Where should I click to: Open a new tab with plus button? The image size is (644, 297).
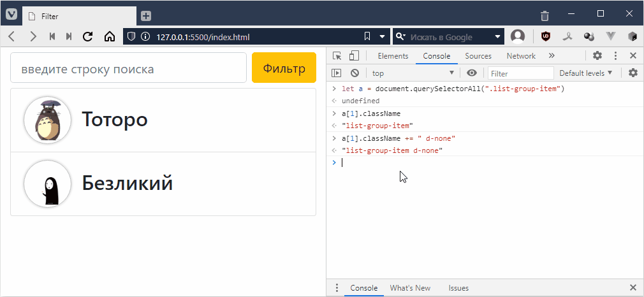(146, 15)
